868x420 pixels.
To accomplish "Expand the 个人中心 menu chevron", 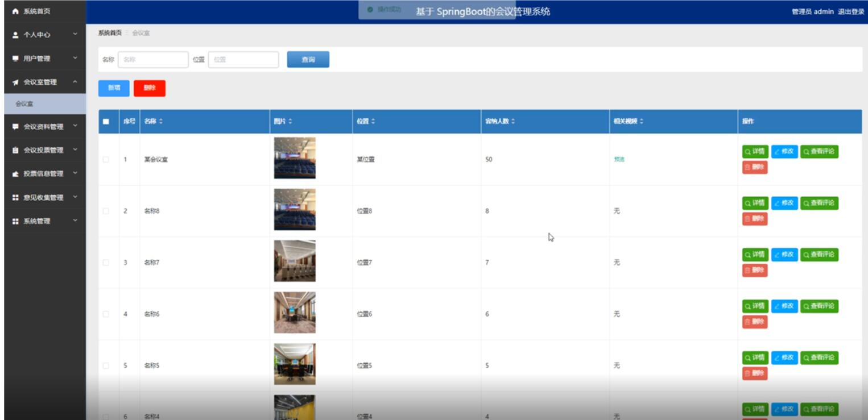I will pyautogui.click(x=75, y=35).
